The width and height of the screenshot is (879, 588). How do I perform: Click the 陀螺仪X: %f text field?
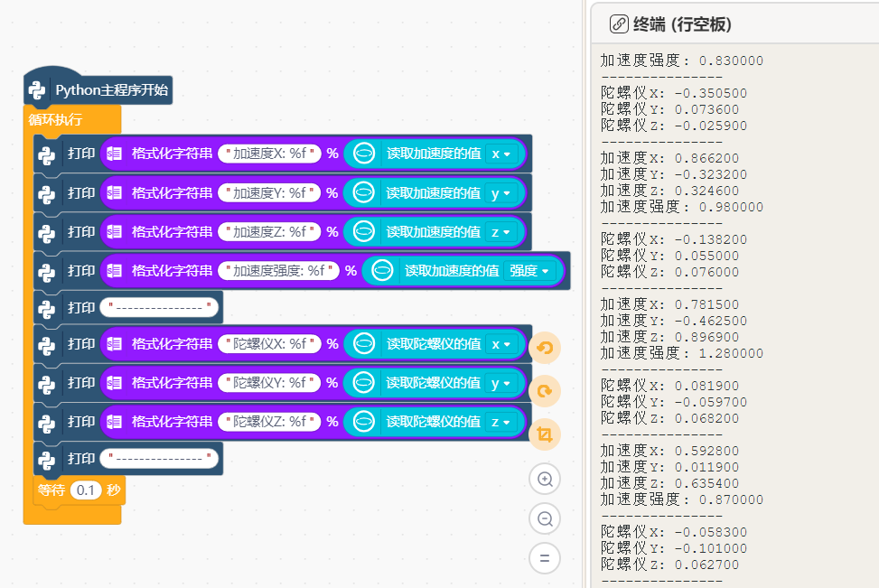(x=269, y=343)
